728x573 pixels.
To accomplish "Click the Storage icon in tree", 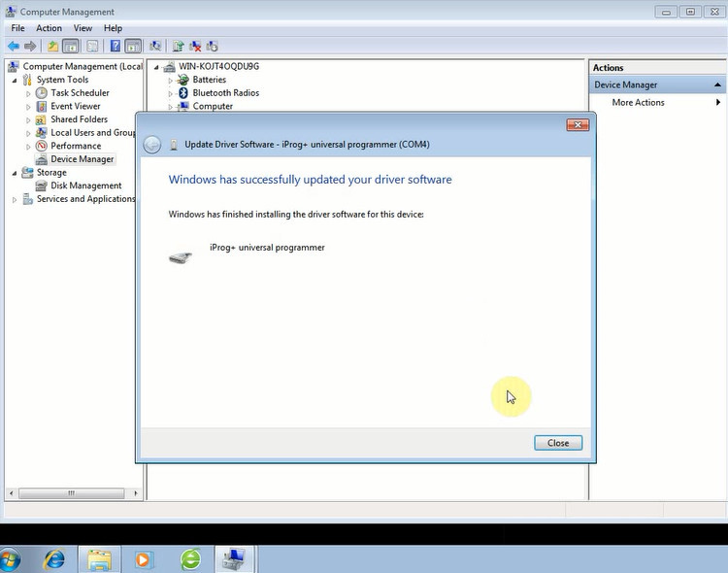I will [27, 173].
